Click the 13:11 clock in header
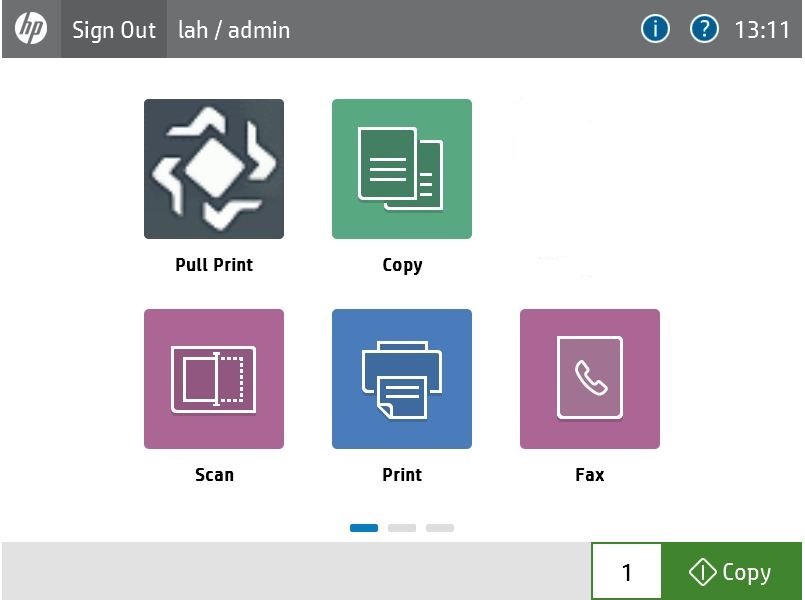The image size is (805, 600). tap(762, 30)
